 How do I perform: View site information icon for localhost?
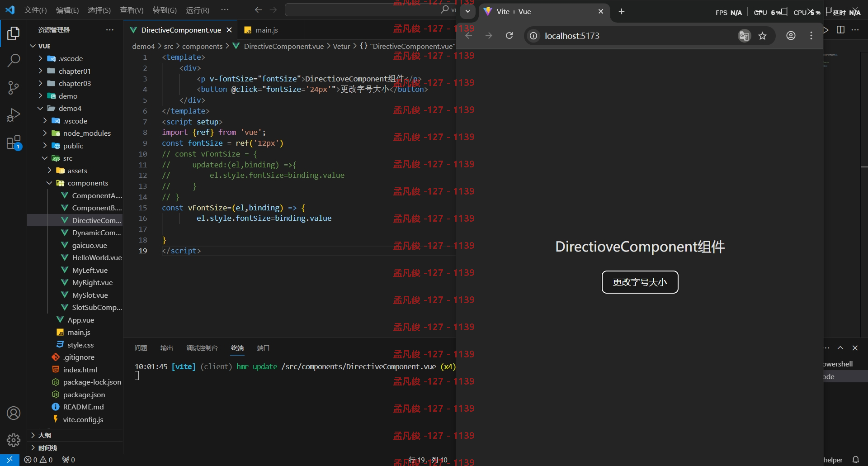(x=533, y=36)
